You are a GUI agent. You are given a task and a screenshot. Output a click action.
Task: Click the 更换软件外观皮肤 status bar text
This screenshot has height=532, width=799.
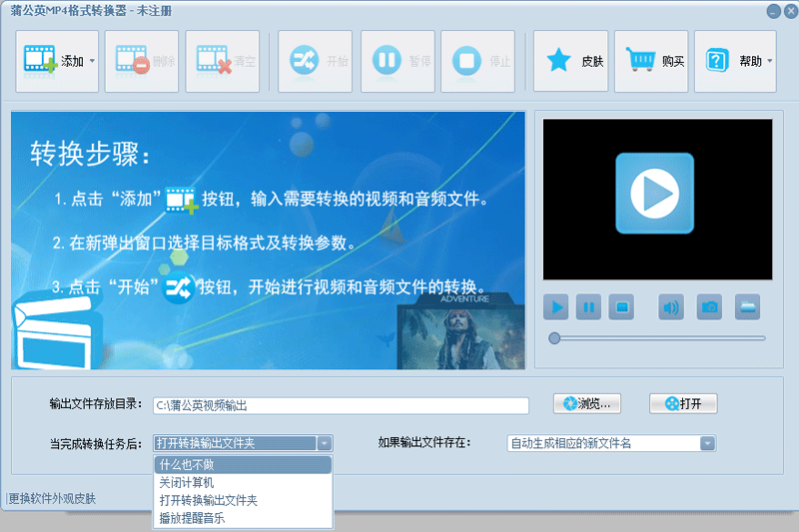tap(52, 498)
